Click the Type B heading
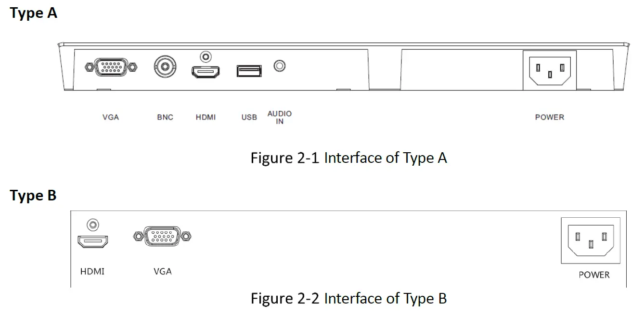 click(x=33, y=196)
